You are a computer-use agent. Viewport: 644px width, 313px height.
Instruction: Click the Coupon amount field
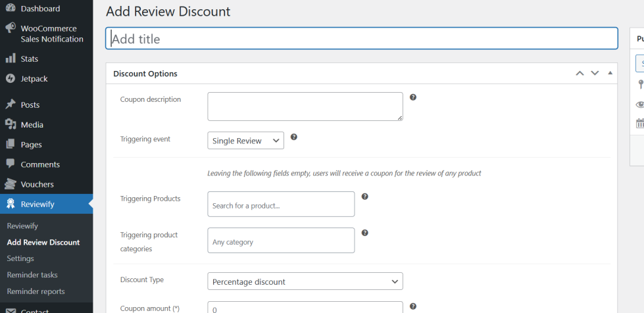coord(305,307)
